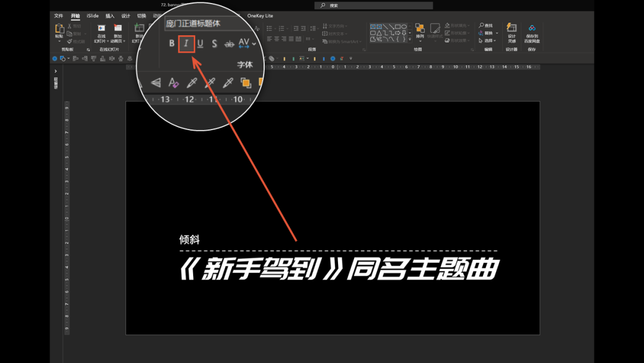Expand the 选择 Select dropdown
644x363 pixels.
pyautogui.click(x=488, y=40)
